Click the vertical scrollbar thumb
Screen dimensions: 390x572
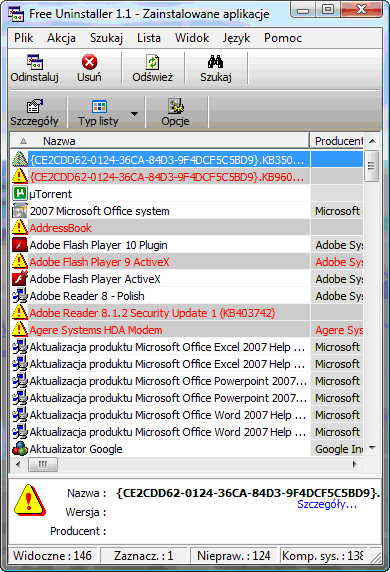click(x=372, y=166)
